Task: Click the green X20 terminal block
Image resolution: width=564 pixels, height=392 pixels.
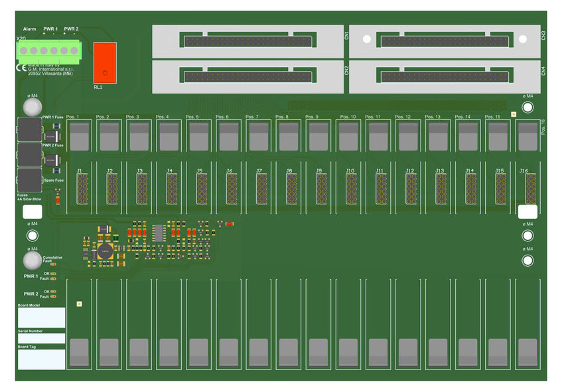Action: (x=48, y=50)
